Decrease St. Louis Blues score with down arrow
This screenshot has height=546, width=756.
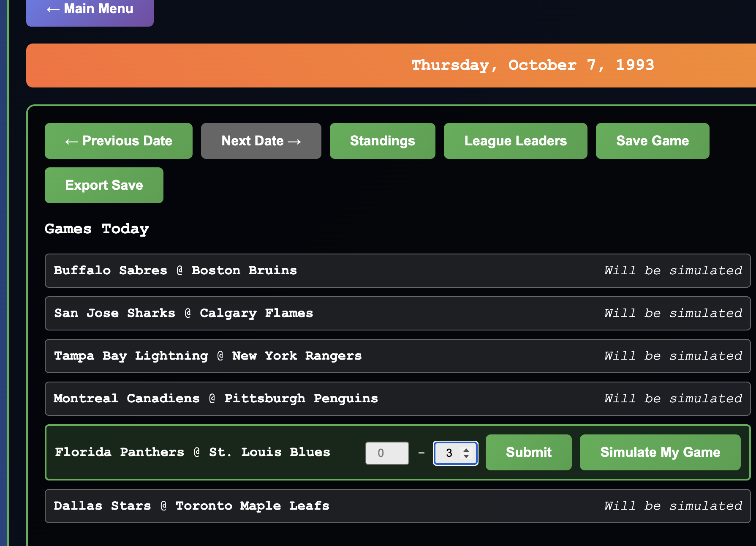pyautogui.click(x=466, y=456)
